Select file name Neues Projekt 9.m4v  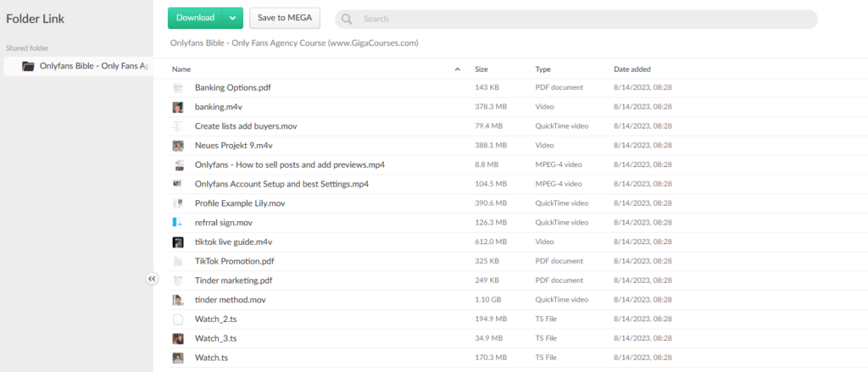click(234, 146)
